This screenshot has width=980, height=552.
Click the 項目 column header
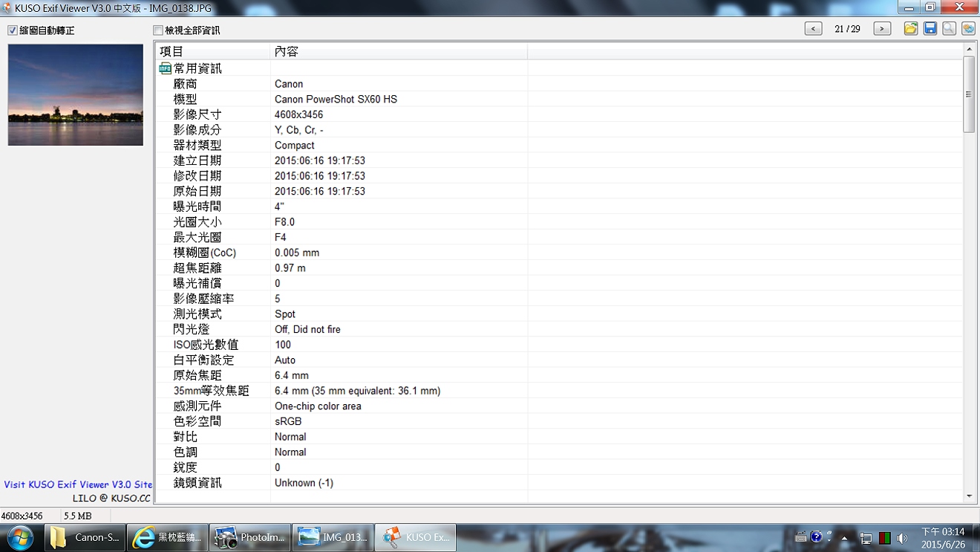(x=212, y=51)
